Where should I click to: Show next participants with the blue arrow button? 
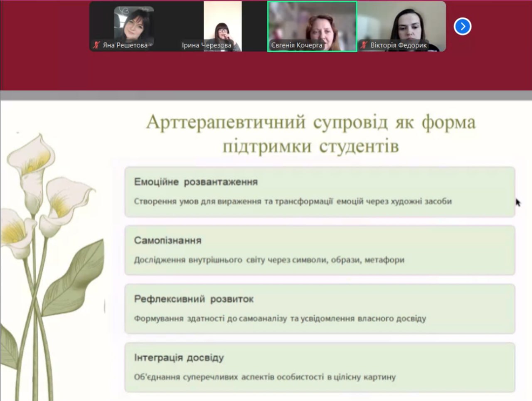coord(463,27)
